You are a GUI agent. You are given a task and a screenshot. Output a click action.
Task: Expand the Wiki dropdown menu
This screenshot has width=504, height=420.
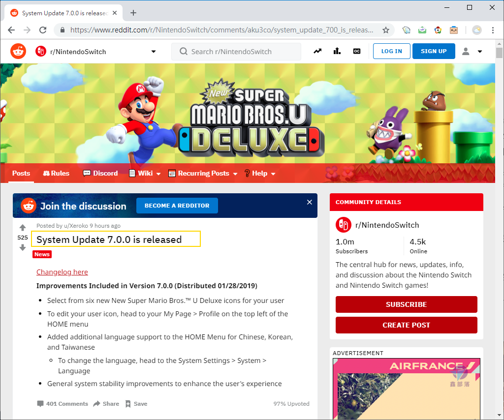point(145,174)
